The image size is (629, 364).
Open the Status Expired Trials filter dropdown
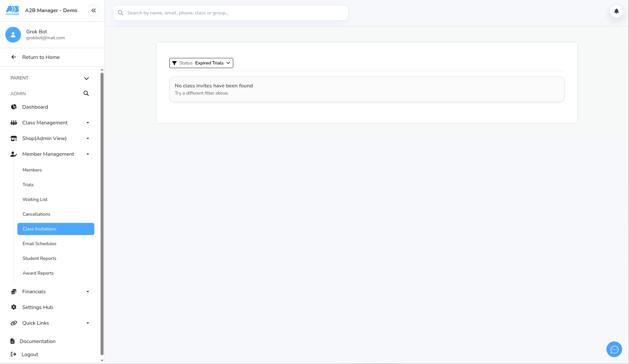(x=201, y=63)
